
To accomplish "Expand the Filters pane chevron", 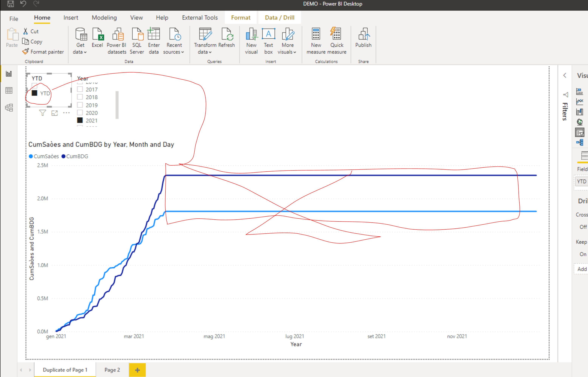I will click(565, 75).
